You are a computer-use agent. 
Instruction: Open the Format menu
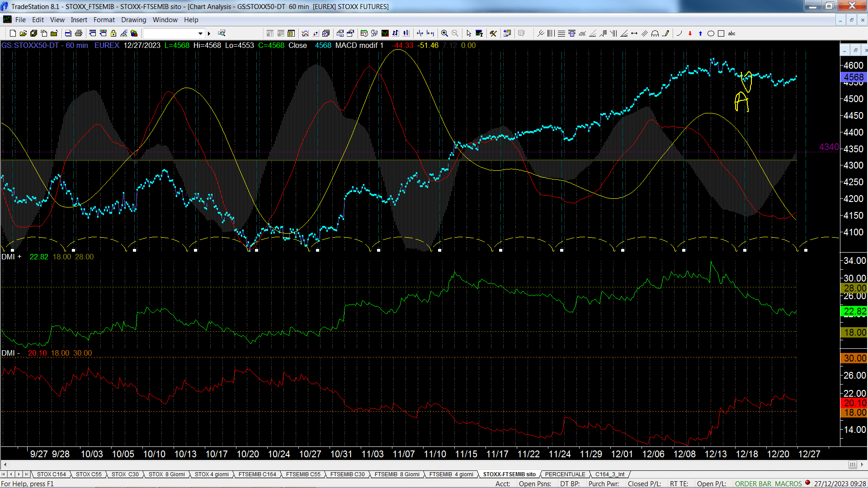104,20
